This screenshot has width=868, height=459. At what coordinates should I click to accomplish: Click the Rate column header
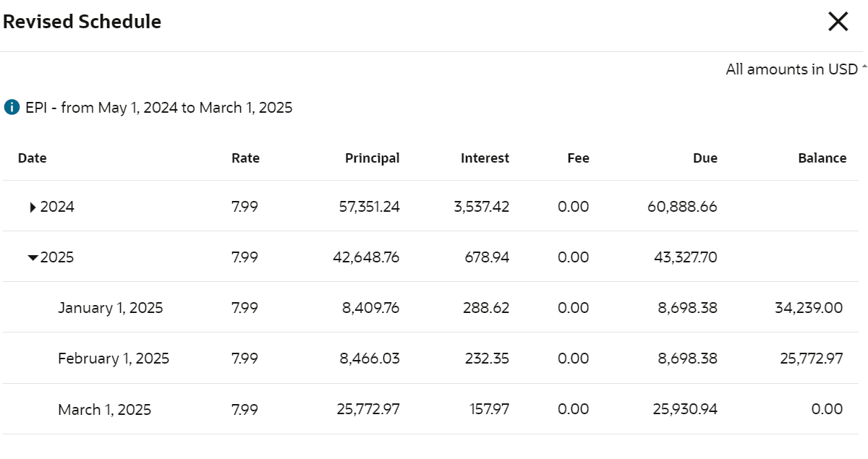click(x=245, y=158)
